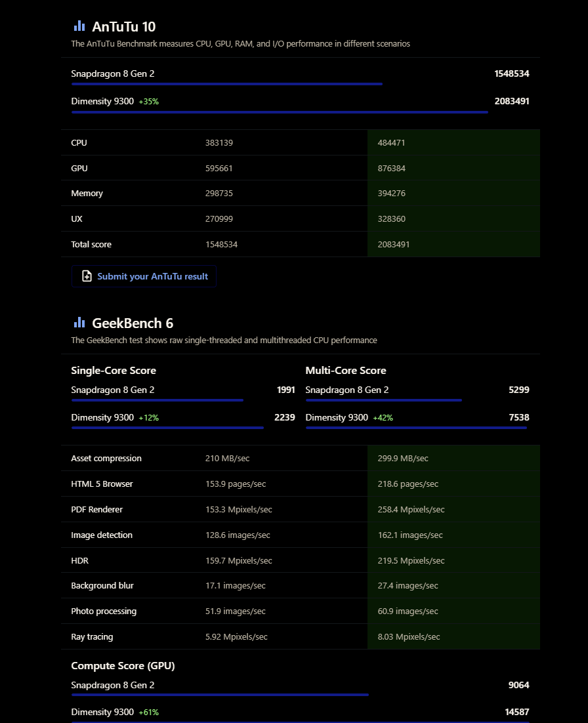Select AnTuTu Snapdragon 8 Gen 2 score 1548534
This screenshot has height=723, width=588.
(x=512, y=73)
